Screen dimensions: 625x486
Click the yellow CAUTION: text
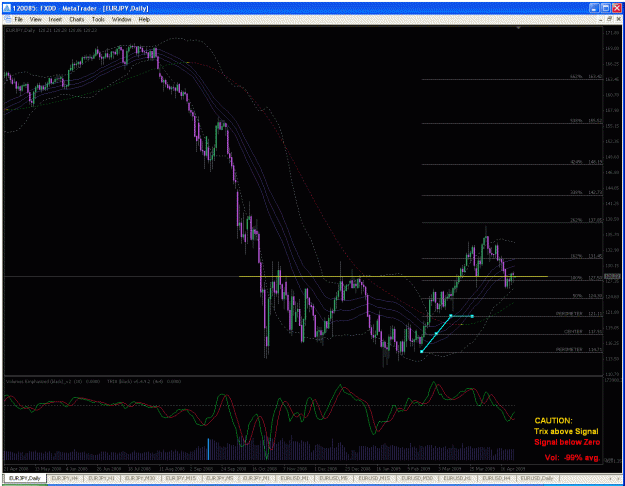click(x=553, y=421)
